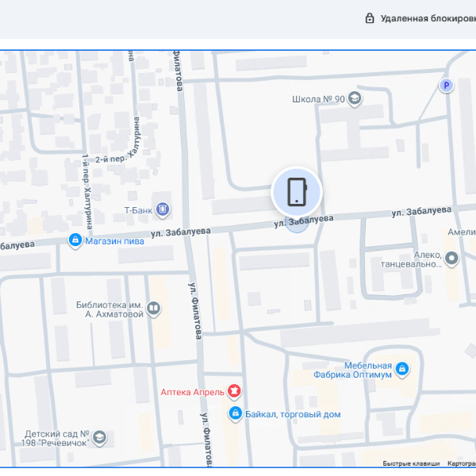Viewport: 476px width, 476px height.
Task: Open Мебельная Фабрика Оптимум label
Action: pyautogui.click(x=352, y=370)
